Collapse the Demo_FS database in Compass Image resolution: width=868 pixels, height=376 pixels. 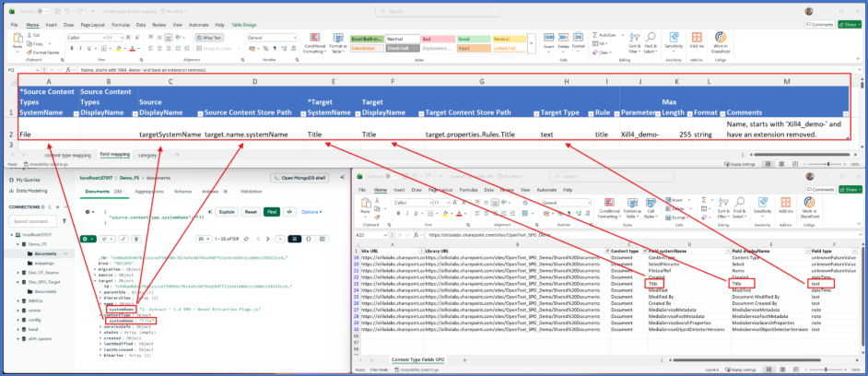18,243
